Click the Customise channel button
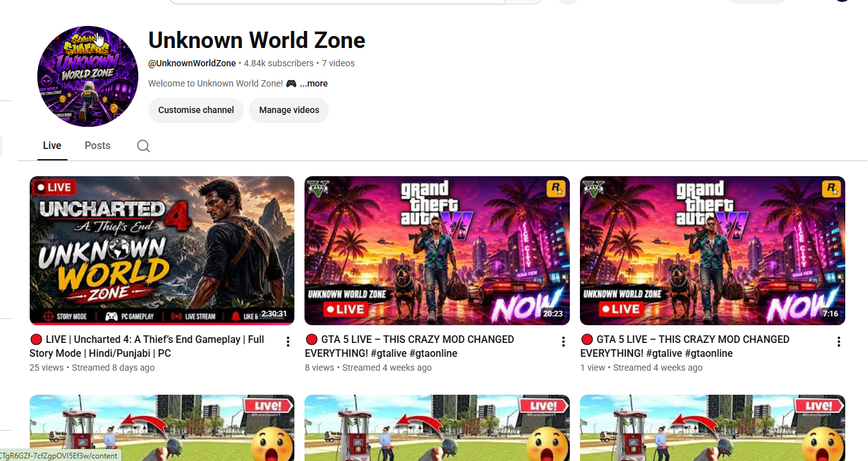Screen dimensions: 868x461 (196, 110)
